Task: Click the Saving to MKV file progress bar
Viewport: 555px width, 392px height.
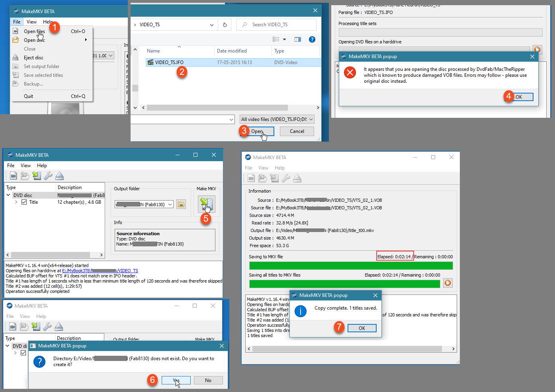Action: coord(351,265)
